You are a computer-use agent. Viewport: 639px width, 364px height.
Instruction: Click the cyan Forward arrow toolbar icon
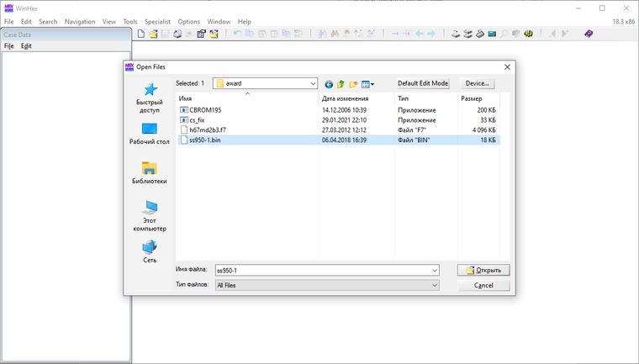tap(431, 34)
